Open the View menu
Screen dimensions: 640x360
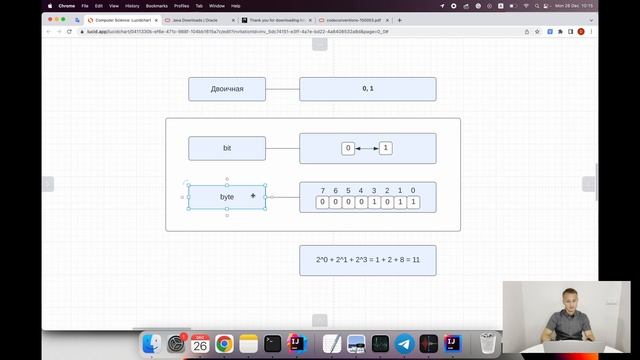point(114,6)
